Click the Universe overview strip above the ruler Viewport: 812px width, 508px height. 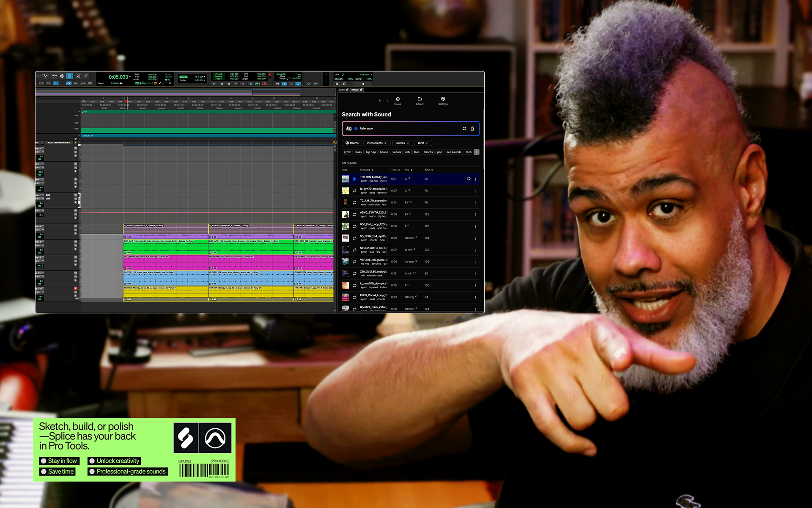coord(186,92)
